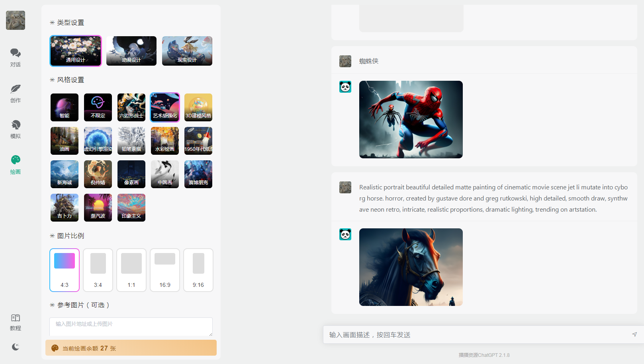
Task: Click the user avatar atop the sidebar
Action: pyautogui.click(x=16, y=20)
